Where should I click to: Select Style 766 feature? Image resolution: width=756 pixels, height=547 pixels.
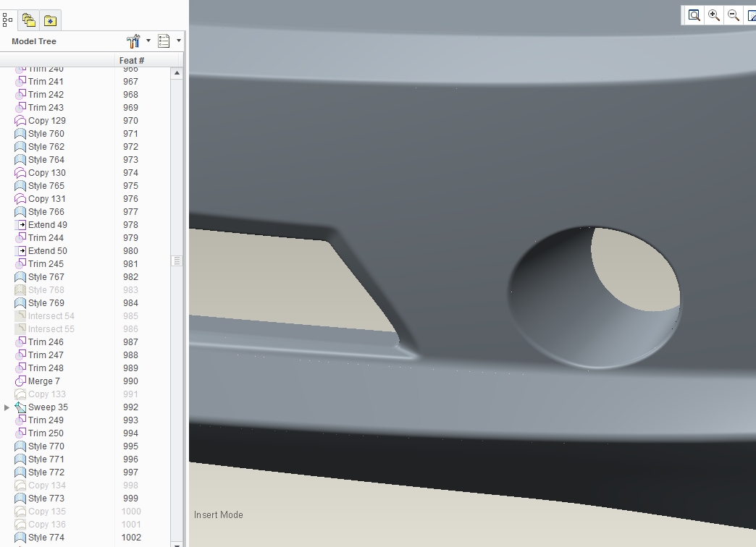pos(46,211)
